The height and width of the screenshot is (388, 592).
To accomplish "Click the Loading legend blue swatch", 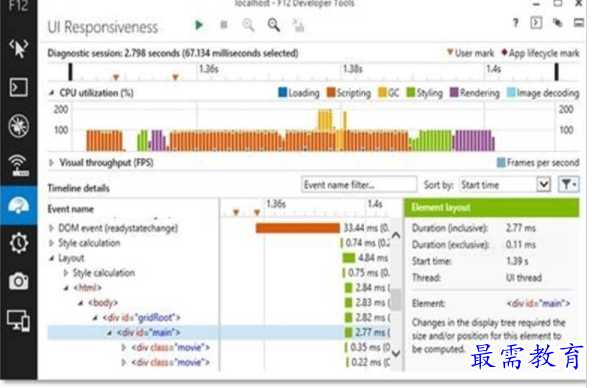I will tap(282, 92).
